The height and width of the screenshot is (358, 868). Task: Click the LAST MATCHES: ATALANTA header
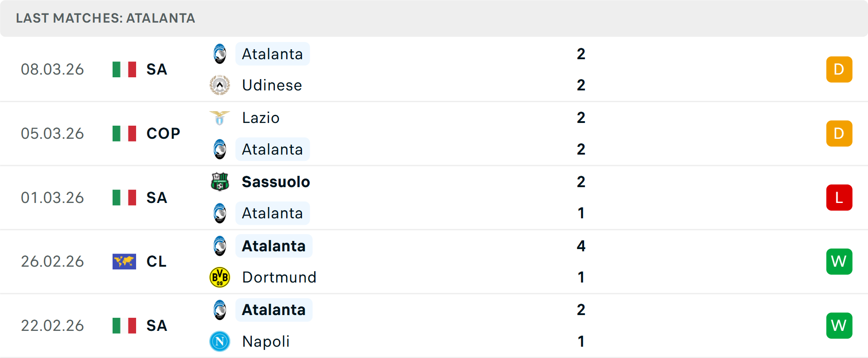(105, 18)
